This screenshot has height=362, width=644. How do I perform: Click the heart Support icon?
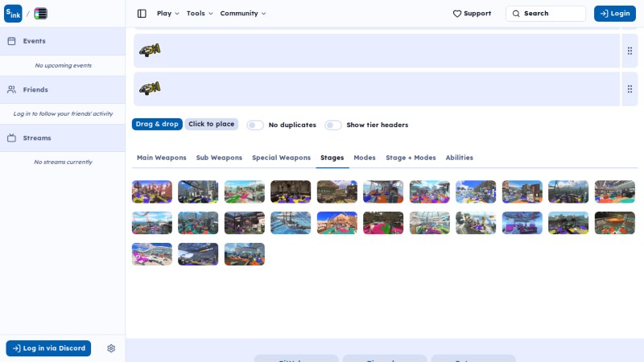[456, 14]
